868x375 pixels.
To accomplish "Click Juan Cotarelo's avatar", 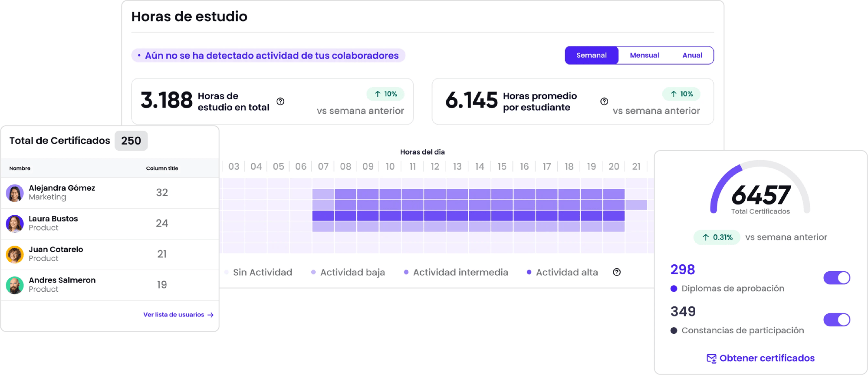I will (x=15, y=254).
